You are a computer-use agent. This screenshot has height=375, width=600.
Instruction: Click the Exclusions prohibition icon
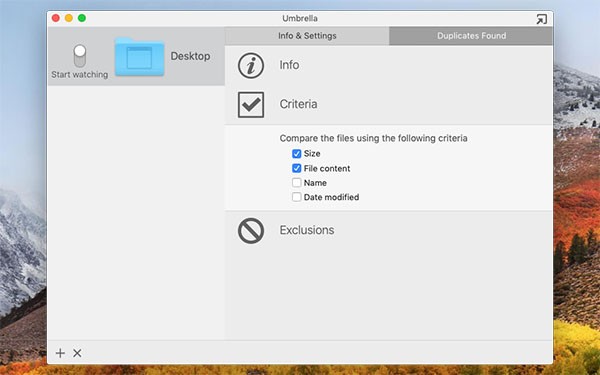pos(251,231)
